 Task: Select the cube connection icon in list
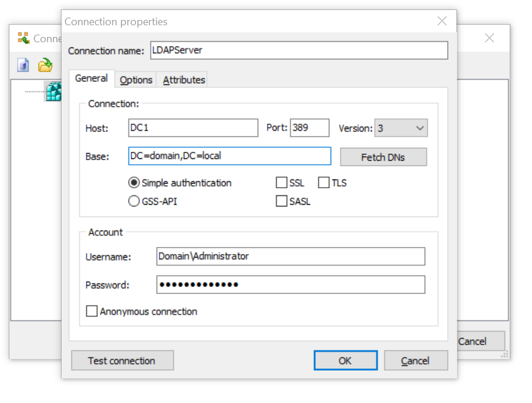(53, 92)
